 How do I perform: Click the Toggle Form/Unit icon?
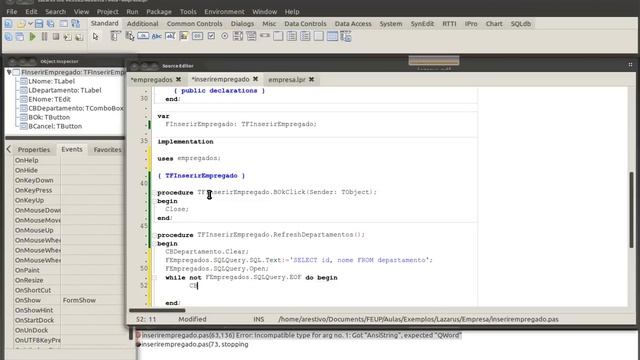click(x=76, y=24)
